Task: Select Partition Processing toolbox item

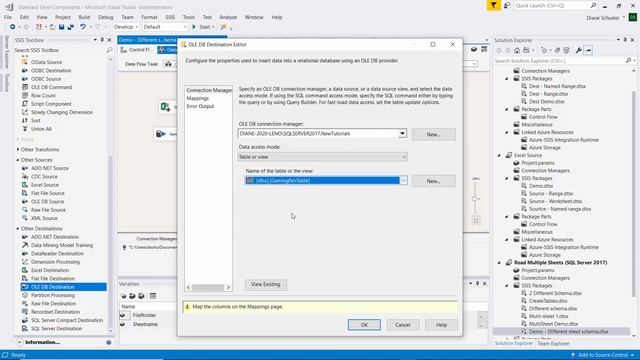Action: pyautogui.click(x=53, y=295)
